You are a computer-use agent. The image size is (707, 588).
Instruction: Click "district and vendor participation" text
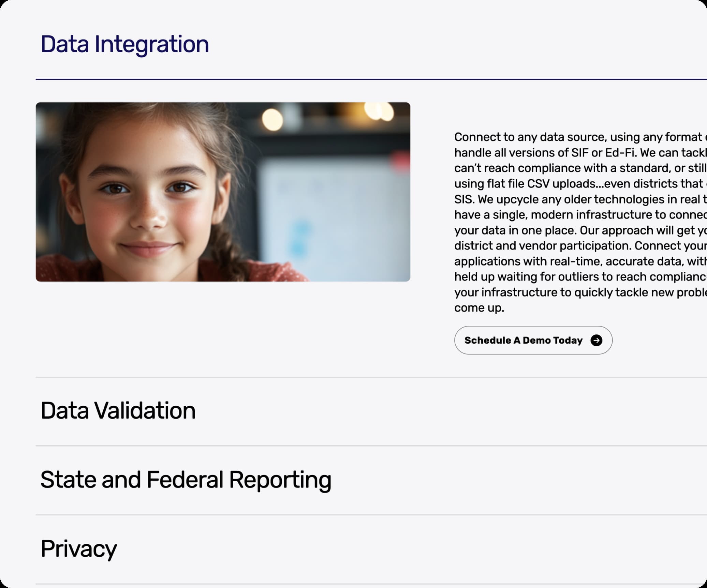coord(542,246)
